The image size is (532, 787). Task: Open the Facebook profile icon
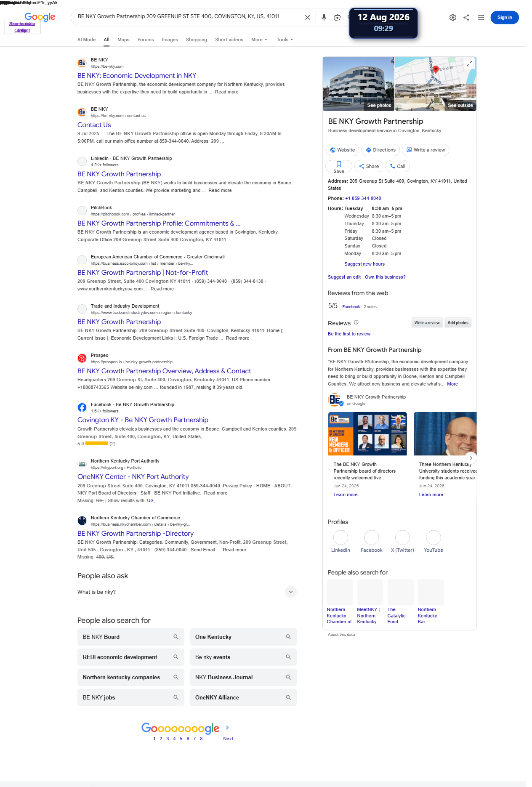[372, 537]
